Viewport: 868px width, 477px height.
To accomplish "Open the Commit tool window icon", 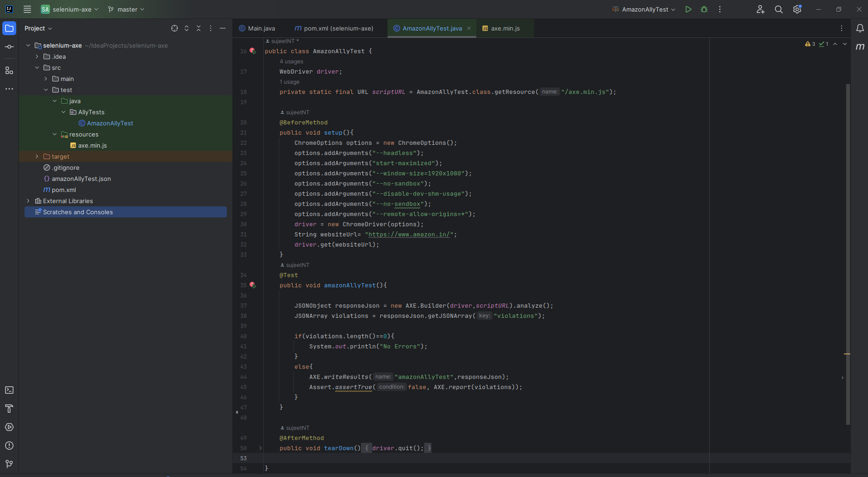I will pos(9,46).
